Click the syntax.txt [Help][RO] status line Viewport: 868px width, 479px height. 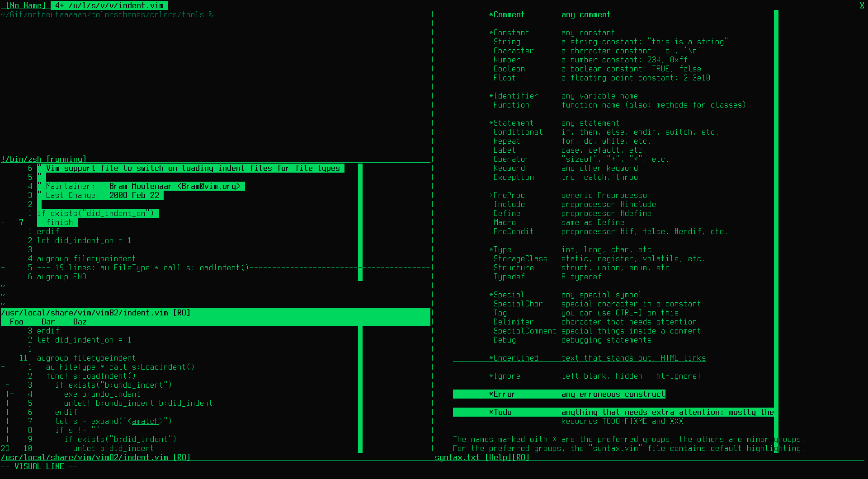tap(482, 457)
